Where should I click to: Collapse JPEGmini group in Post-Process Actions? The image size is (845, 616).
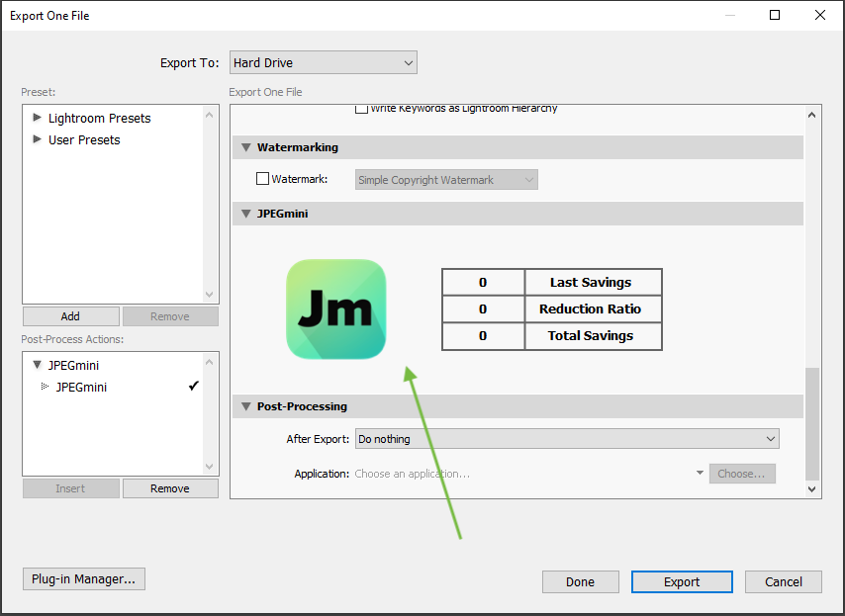click(38, 365)
